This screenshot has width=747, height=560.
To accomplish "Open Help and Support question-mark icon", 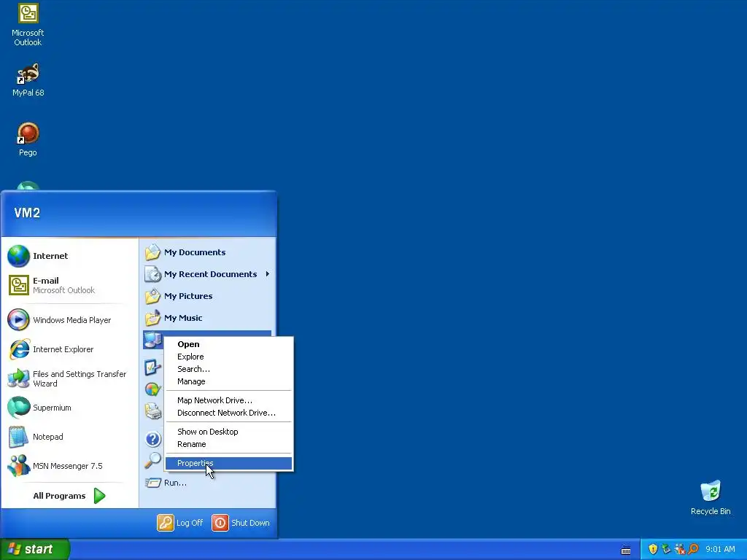I will pos(153,439).
